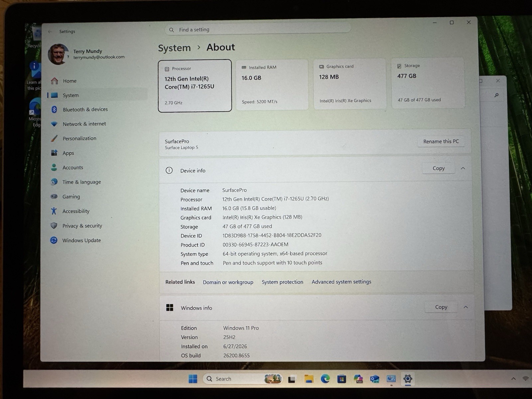Image resolution: width=532 pixels, height=399 pixels.
Task: Click the Gaming controller icon
Action: click(x=54, y=197)
